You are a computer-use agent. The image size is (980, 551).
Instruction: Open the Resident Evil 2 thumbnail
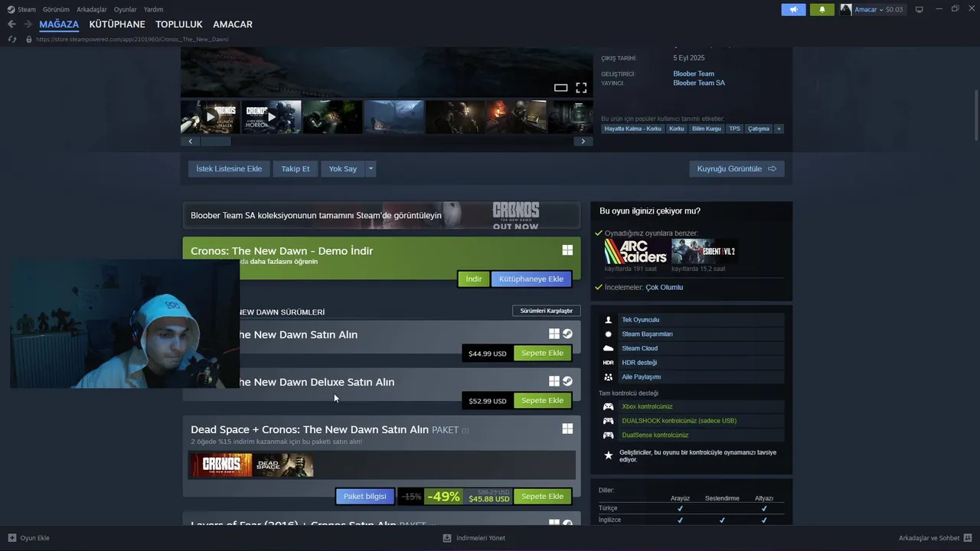(x=704, y=251)
